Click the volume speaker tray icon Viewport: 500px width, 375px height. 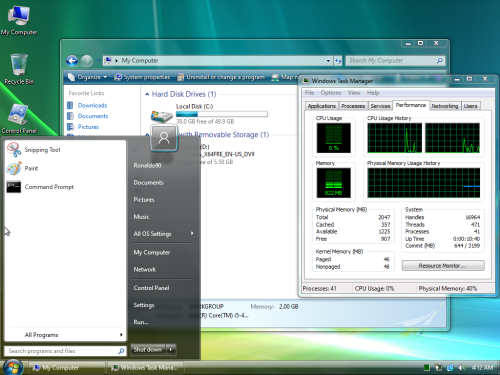coord(462,367)
